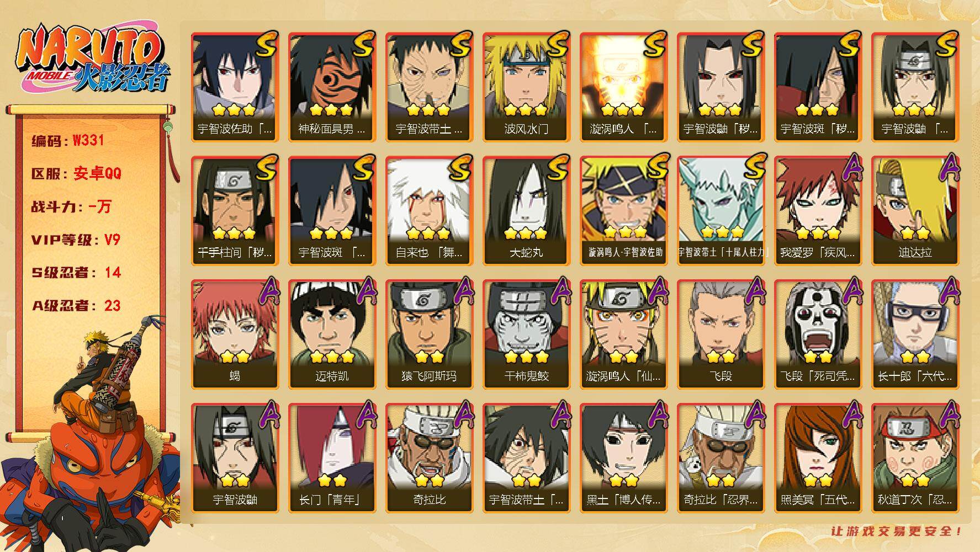Select the 波风水门 ninja card
Viewport: 980px width, 552px height.
pyautogui.click(x=526, y=87)
